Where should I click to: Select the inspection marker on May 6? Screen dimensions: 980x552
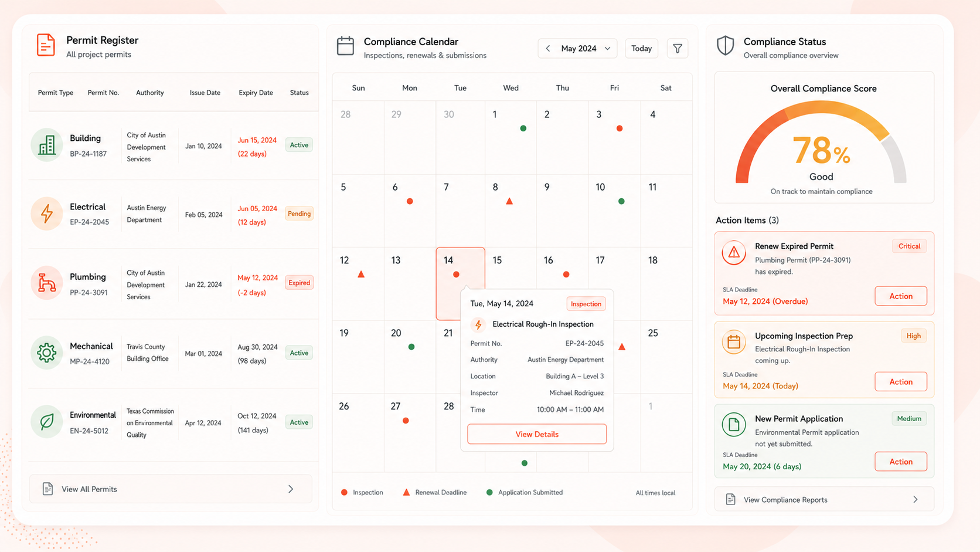[410, 201]
